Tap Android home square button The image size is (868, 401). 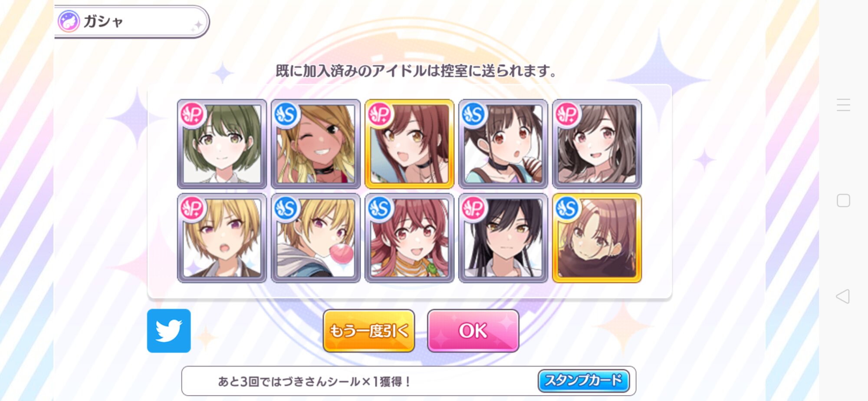tap(843, 200)
